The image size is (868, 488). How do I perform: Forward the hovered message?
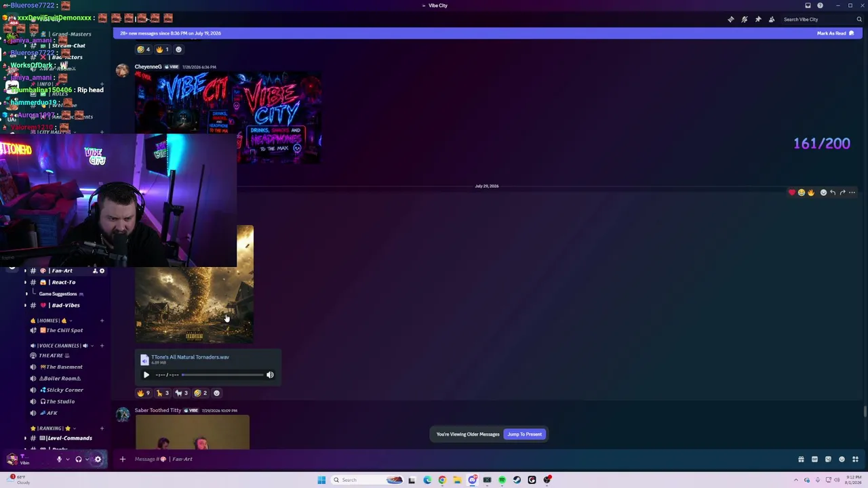point(842,192)
